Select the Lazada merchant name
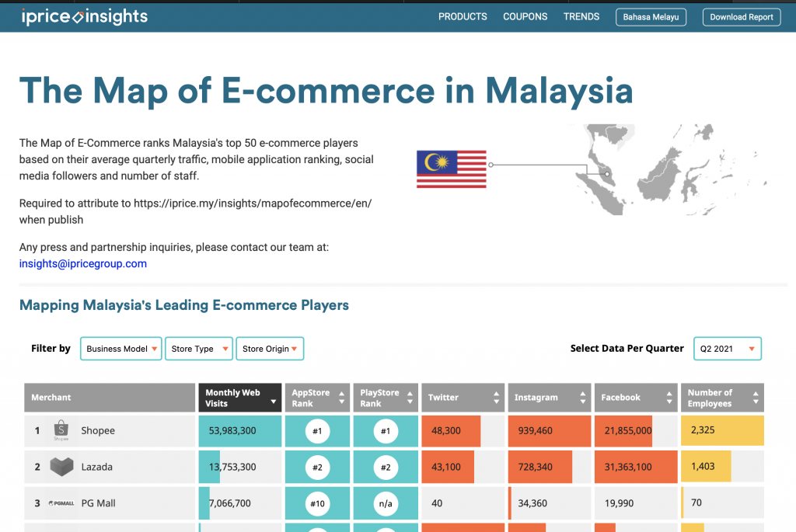Image resolution: width=796 pixels, height=532 pixels. tap(97, 467)
